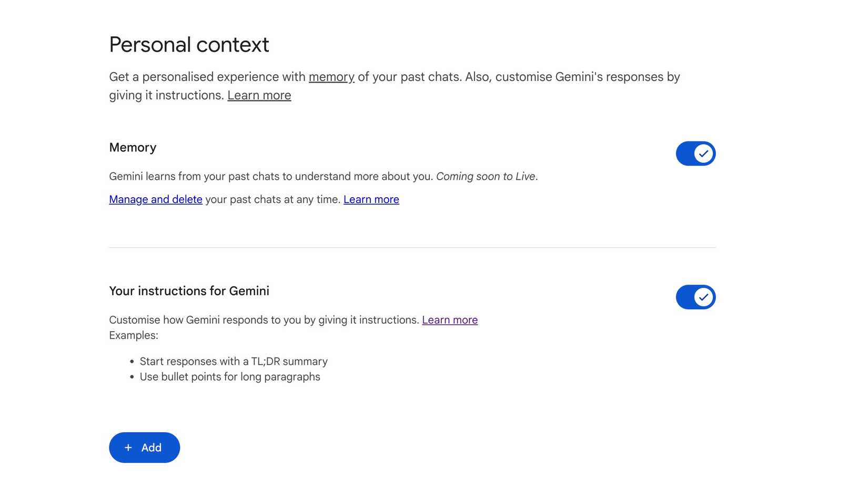Image resolution: width=868 pixels, height=479 pixels.
Task: Click the italic "Coming soon to Live" text
Action: (x=486, y=176)
